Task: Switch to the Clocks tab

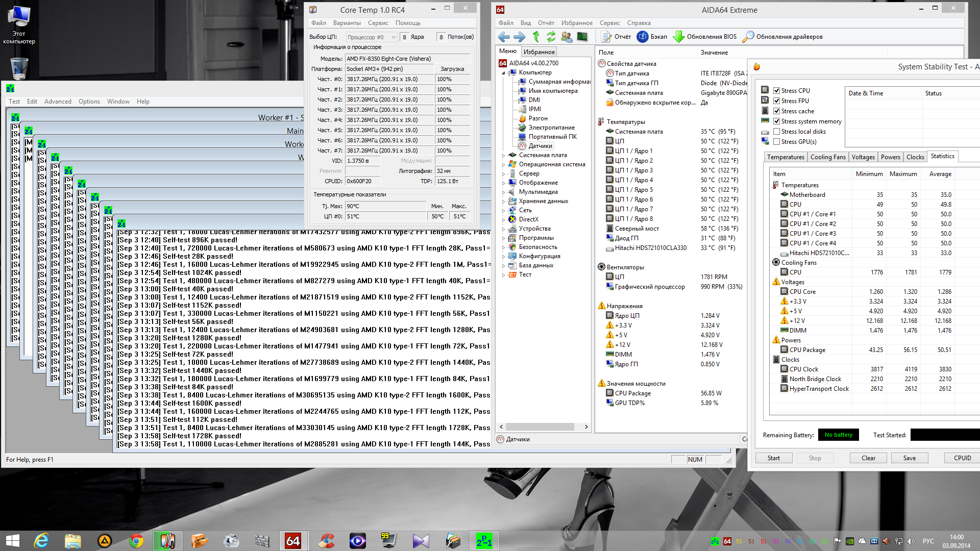Action: 915,157
